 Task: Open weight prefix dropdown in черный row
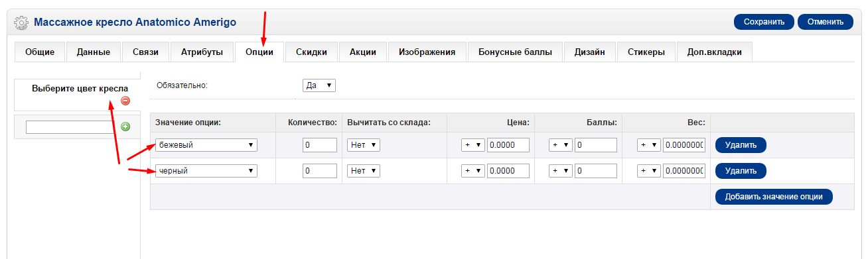point(648,171)
